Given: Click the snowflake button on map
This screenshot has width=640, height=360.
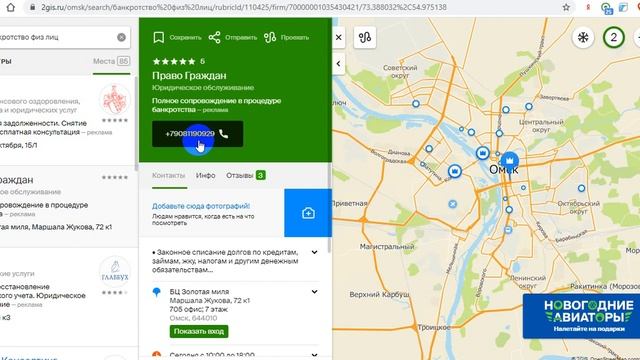Looking at the screenshot, I should tap(583, 38).
